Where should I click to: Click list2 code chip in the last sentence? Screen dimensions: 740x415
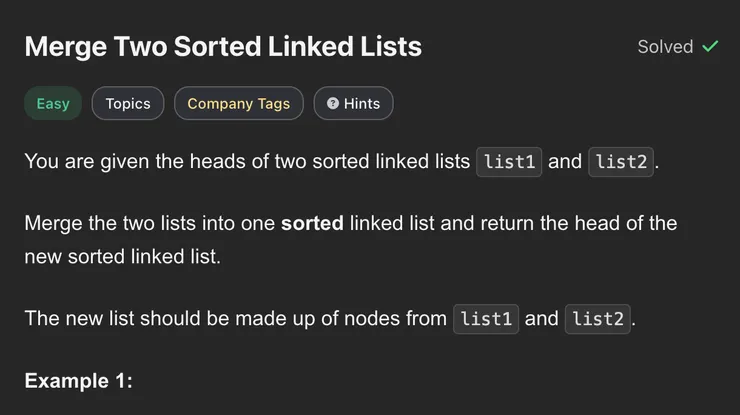(598, 319)
